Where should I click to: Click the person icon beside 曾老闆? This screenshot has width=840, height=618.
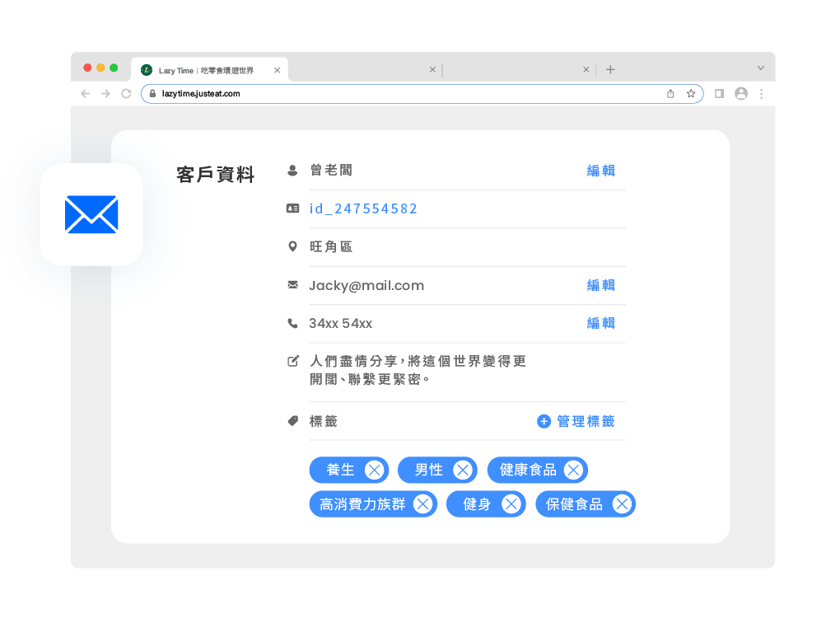292,171
